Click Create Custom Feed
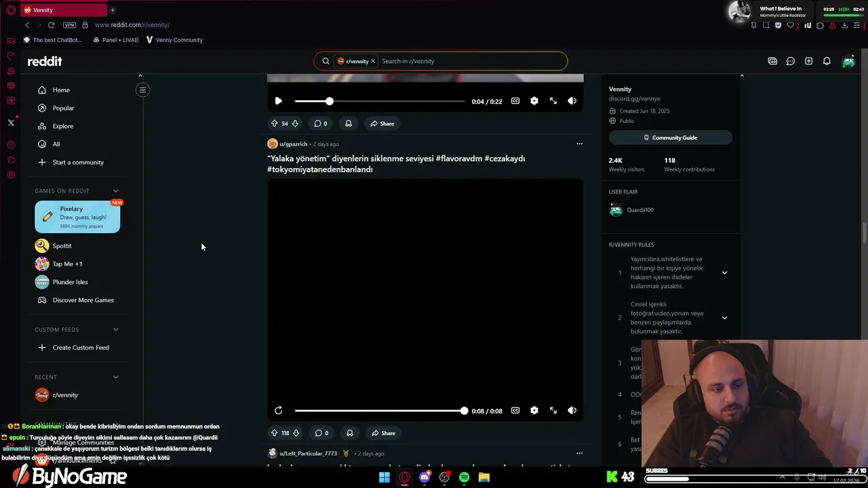Viewport: 868px width, 488px height. (77, 348)
